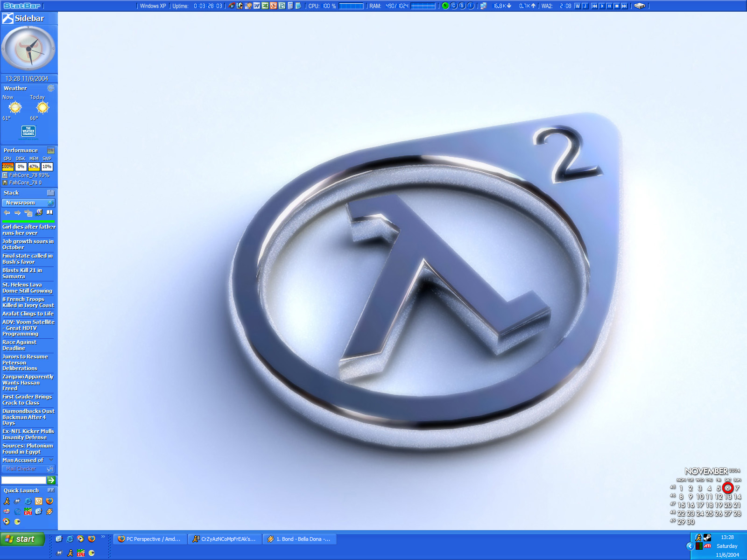Click the Sidebar logo icon at top
This screenshot has width=747, height=560.
7,18
